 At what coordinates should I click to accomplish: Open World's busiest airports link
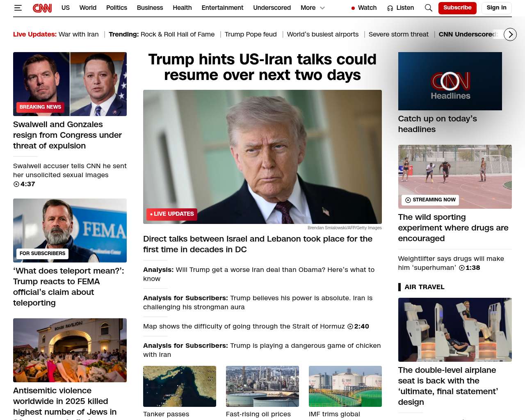(x=323, y=34)
